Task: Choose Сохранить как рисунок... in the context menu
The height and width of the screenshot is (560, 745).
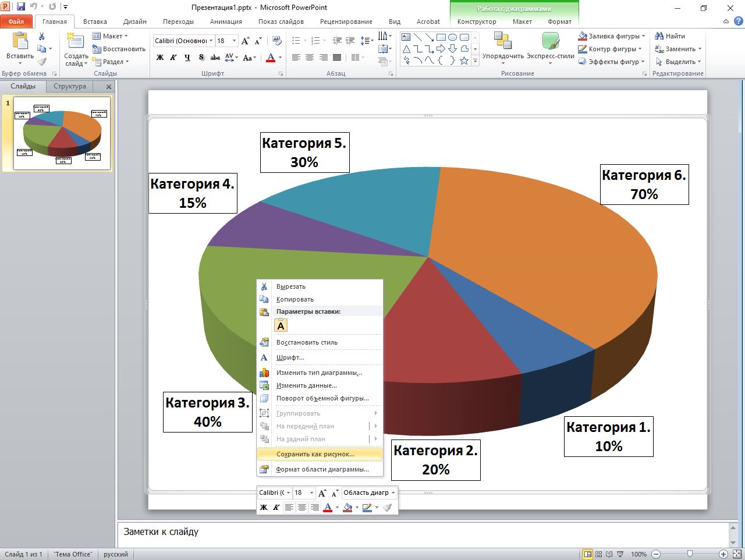Action: tap(320, 454)
